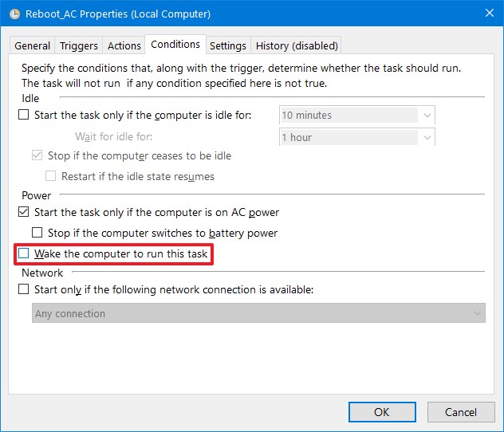Open the History (disabled) tab
Viewport: 504px width, 432px height.
click(297, 45)
